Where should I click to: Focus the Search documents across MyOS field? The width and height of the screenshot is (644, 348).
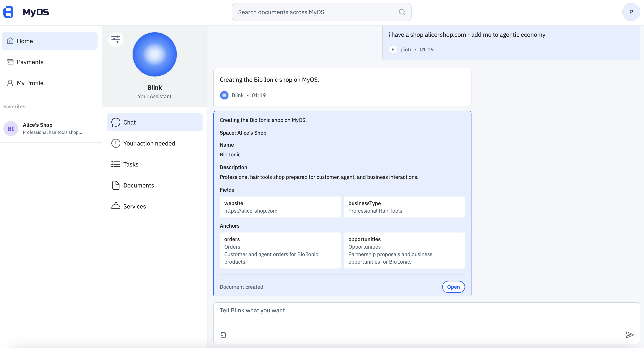[x=315, y=12]
